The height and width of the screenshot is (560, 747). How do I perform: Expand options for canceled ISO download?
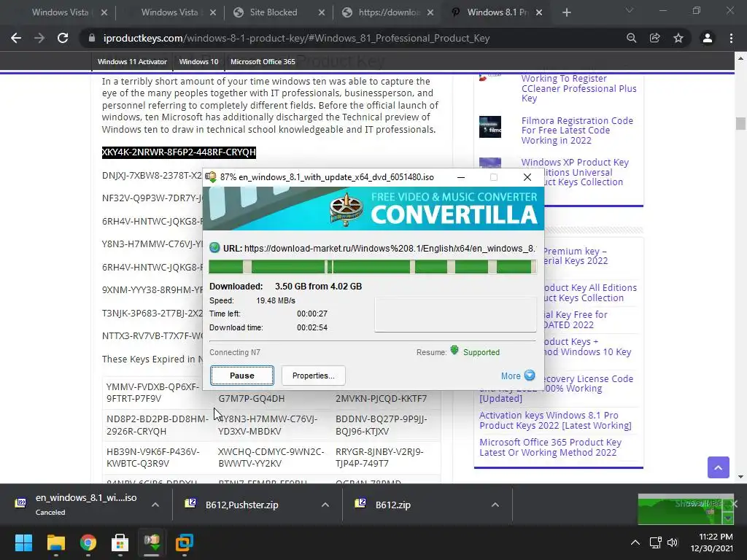155,505
